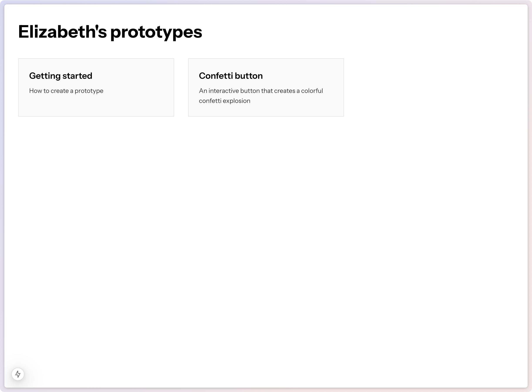Image resolution: width=532 pixels, height=392 pixels.
Task: Click the word "started" in first card
Action: 77,76
